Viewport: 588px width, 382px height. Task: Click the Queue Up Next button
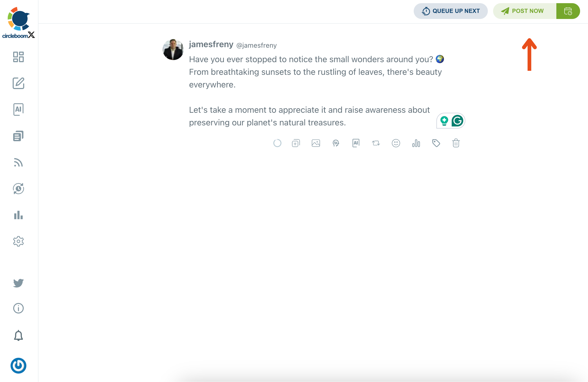tap(451, 11)
